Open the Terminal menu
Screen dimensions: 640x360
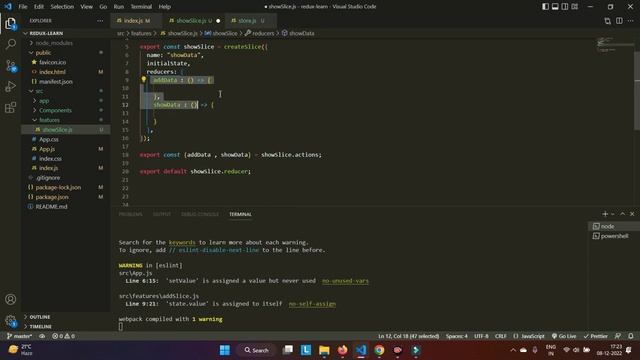coord(141,7)
